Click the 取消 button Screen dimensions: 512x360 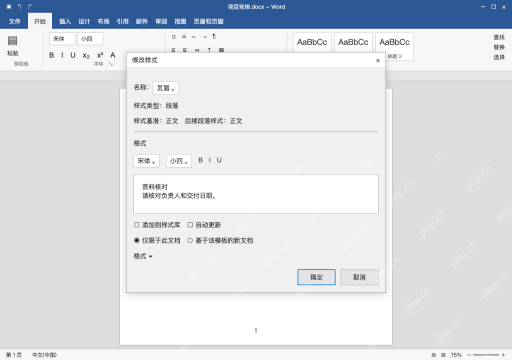[x=359, y=277]
